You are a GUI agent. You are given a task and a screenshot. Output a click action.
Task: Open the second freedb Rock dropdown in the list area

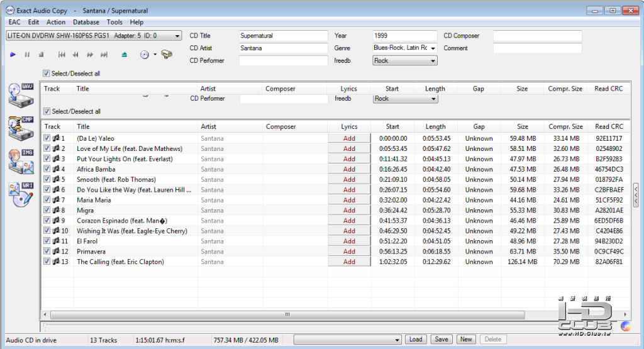tap(405, 99)
